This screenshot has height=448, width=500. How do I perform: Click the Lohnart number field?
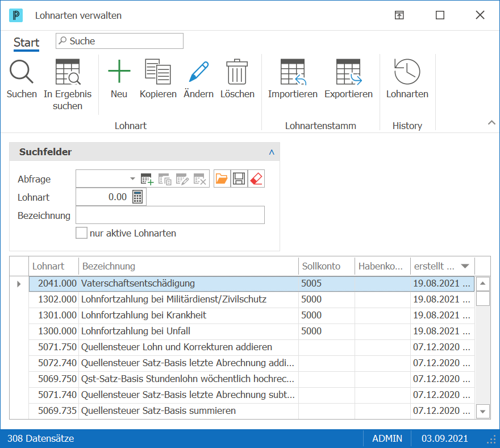click(x=103, y=197)
